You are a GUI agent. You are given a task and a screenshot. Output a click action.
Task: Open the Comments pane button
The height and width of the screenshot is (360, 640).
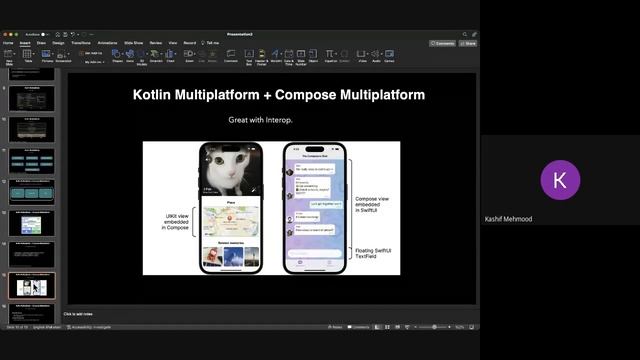(442, 43)
